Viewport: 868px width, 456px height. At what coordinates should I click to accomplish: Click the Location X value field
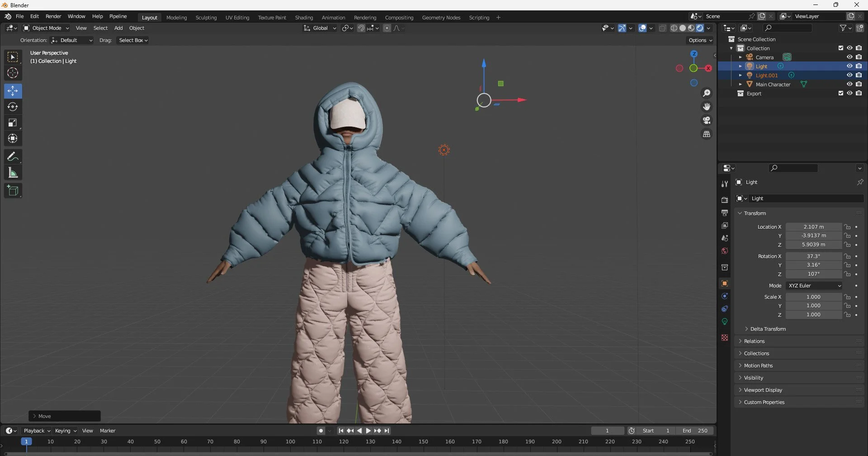point(814,227)
